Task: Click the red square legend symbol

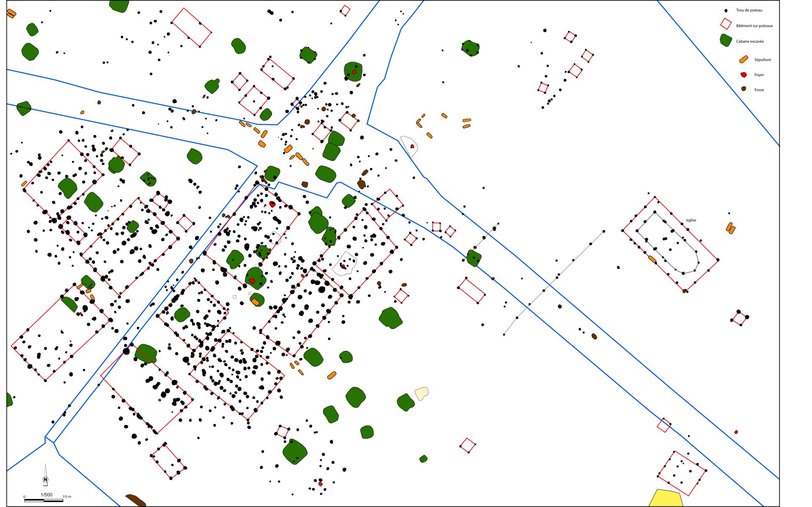Action: 726,23
